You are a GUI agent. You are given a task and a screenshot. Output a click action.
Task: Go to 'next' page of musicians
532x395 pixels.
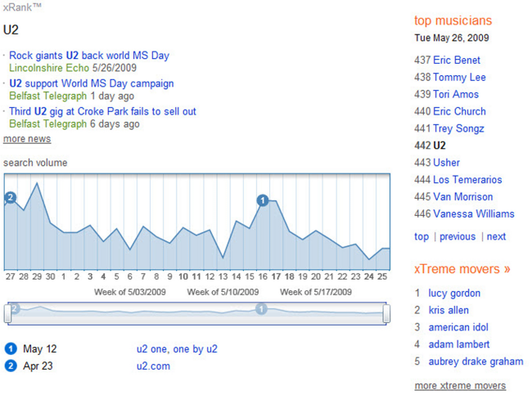[496, 236]
